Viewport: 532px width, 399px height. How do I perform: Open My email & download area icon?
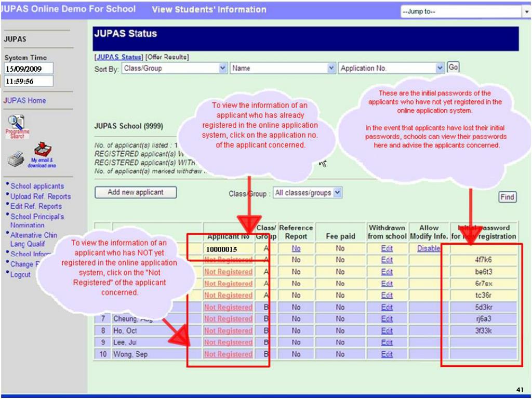[42, 155]
